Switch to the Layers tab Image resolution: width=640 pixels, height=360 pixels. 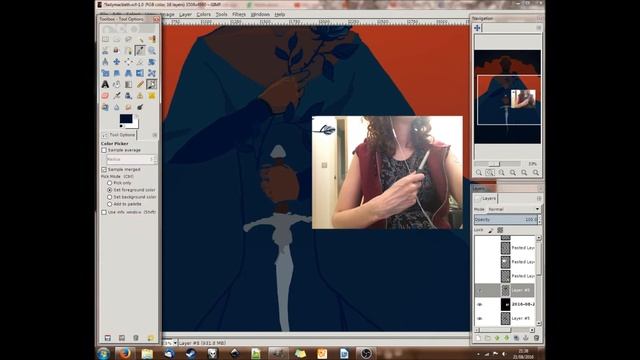click(x=486, y=198)
